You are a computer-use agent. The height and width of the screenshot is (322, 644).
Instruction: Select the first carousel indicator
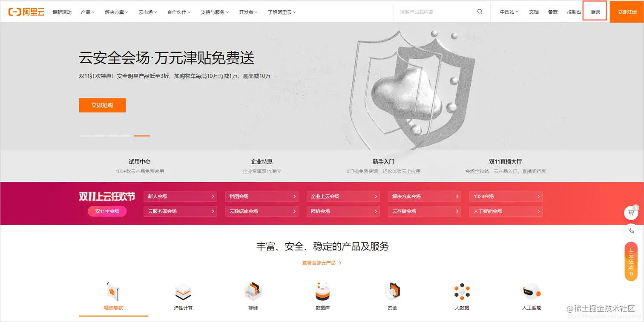point(85,135)
